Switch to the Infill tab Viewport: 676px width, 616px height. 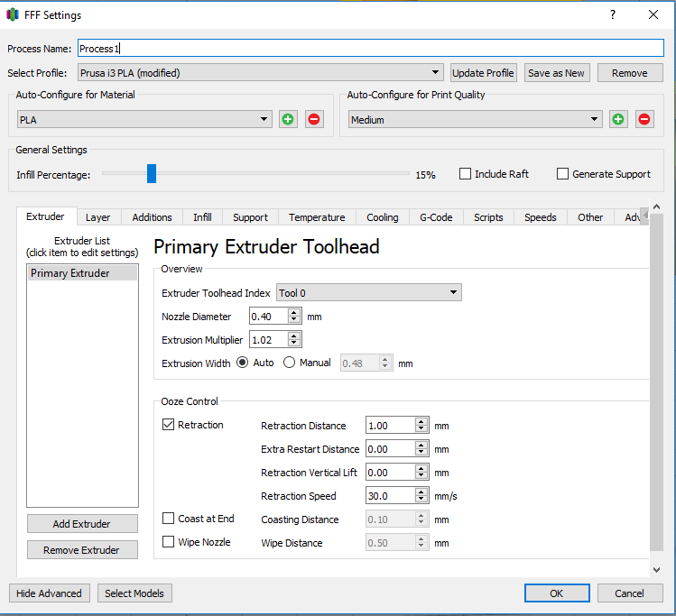(203, 217)
